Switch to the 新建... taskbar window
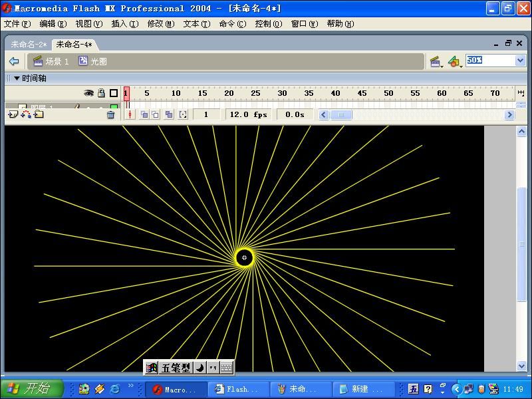 (x=363, y=389)
